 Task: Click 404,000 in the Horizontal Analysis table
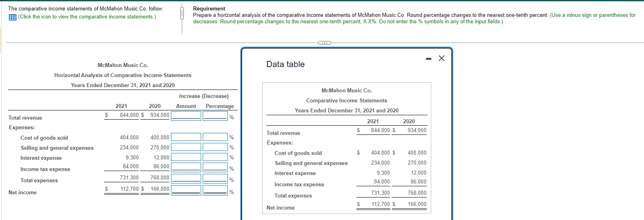[129, 137]
